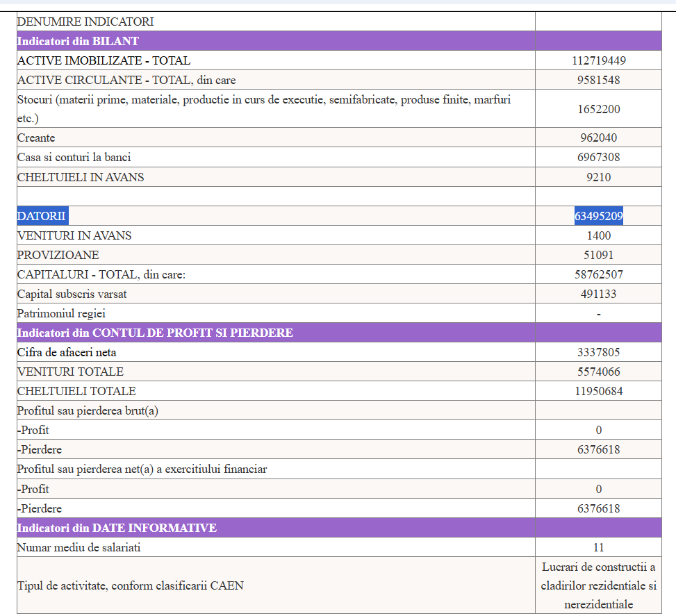This screenshot has height=616, width=676.
Task: Click the 'Casa si conturi la banci' value 6967308
Action: [x=598, y=157]
